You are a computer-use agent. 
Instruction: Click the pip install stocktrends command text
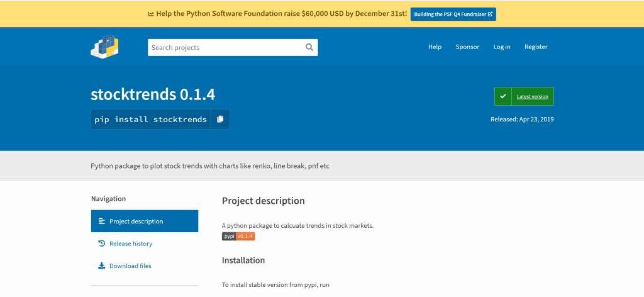(150, 119)
